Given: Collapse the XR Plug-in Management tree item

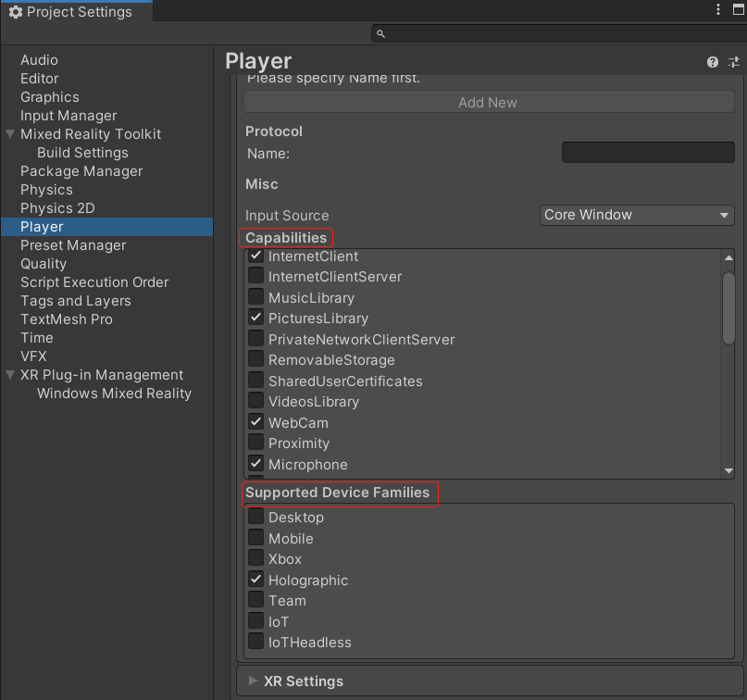Looking at the screenshot, I should click(x=10, y=375).
